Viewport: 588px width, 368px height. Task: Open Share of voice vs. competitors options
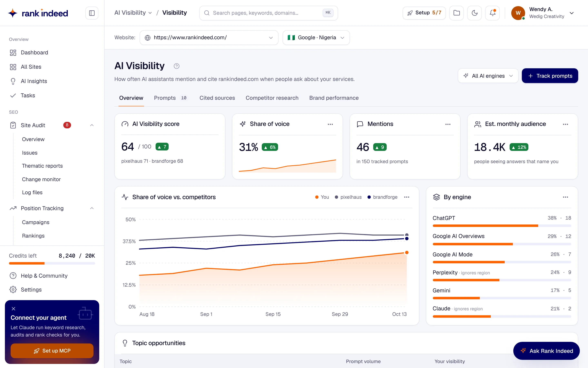click(407, 197)
